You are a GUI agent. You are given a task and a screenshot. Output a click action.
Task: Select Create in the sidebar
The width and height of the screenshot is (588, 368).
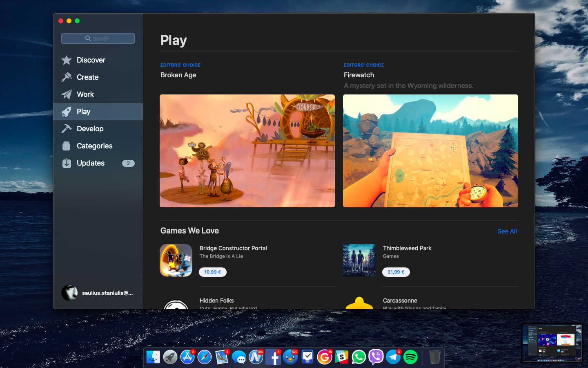click(x=87, y=77)
